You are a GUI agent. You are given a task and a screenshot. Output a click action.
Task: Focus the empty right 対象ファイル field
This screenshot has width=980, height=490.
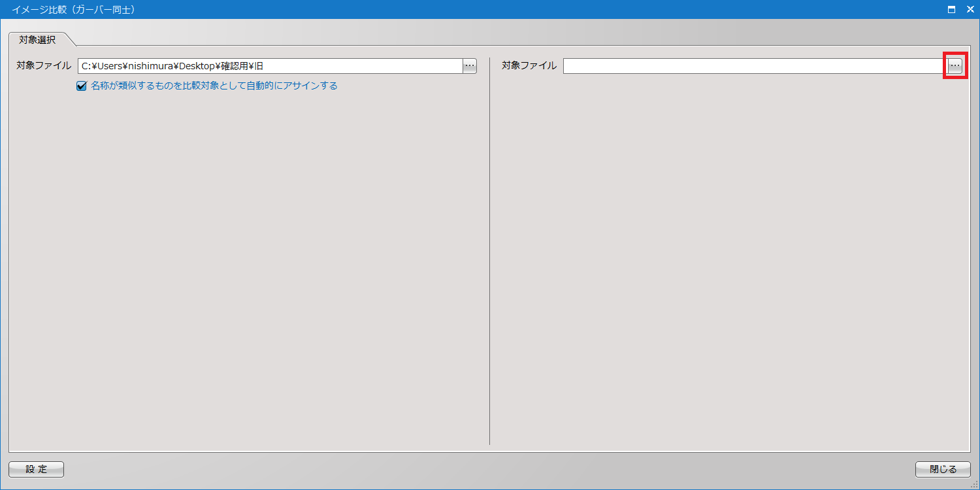(x=755, y=66)
